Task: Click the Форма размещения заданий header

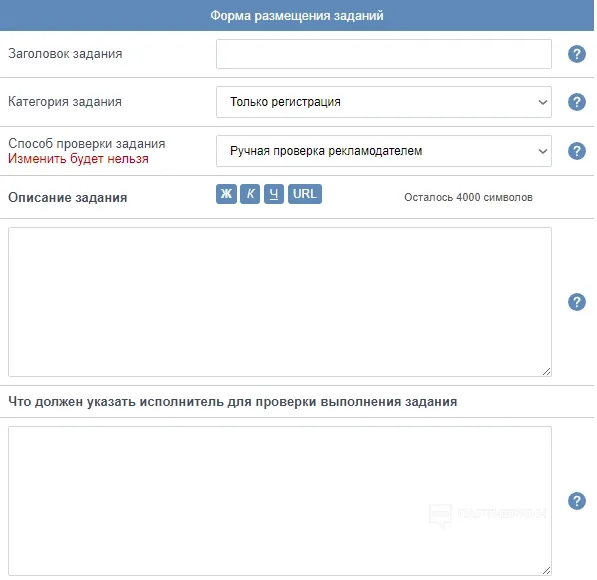Action: click(x=297, y=16)
